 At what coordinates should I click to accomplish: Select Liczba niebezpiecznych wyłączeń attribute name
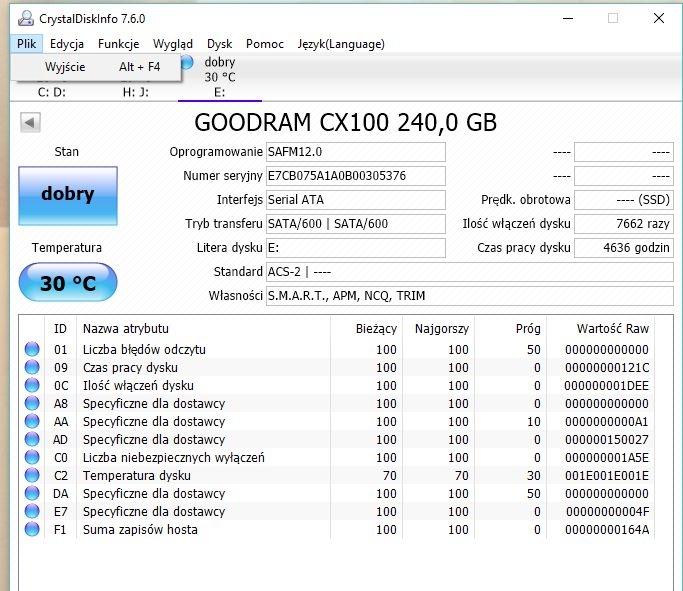pos(173,457)
